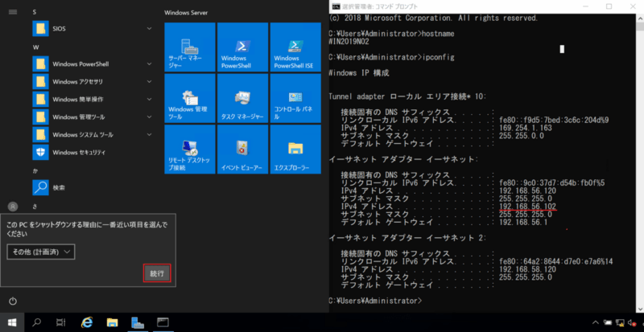
Task: Launch Internet Explorer from taskbar
Action: coord(87,322)
